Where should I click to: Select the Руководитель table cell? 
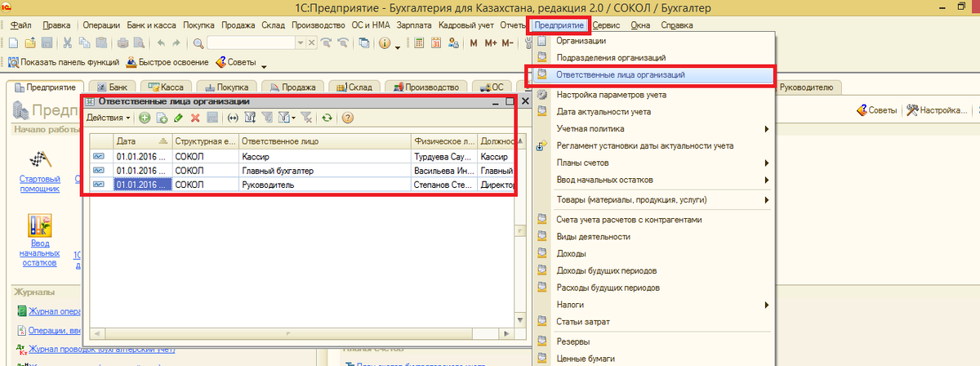325,185
